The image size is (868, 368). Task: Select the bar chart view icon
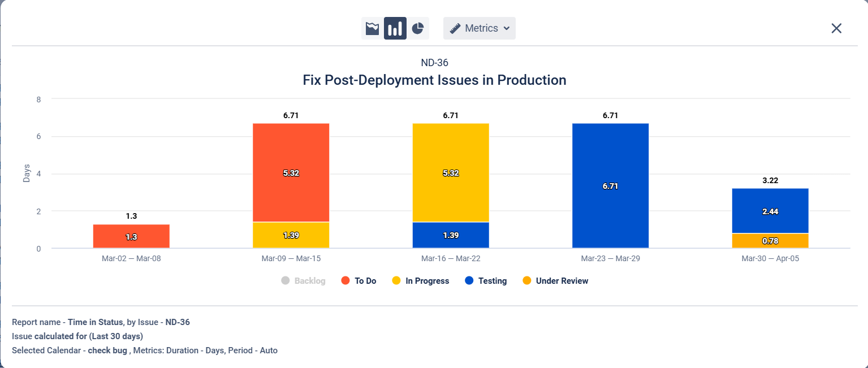coord(395,28)
